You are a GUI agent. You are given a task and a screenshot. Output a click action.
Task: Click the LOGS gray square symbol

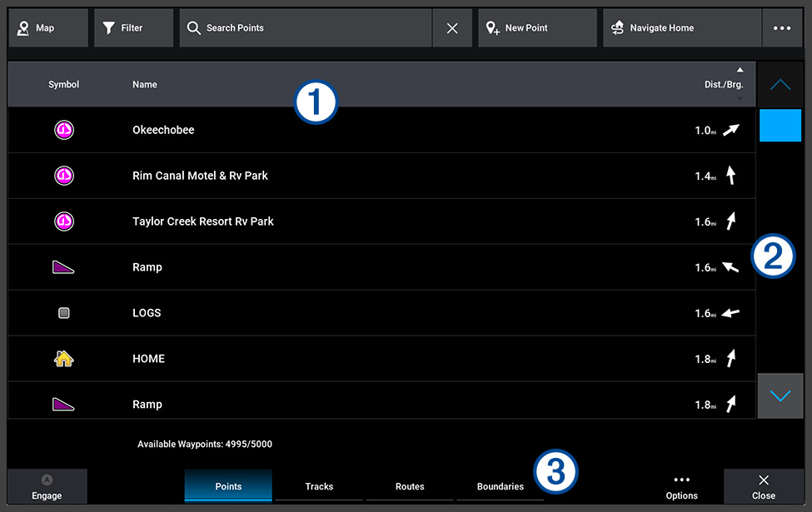(63, 313)
